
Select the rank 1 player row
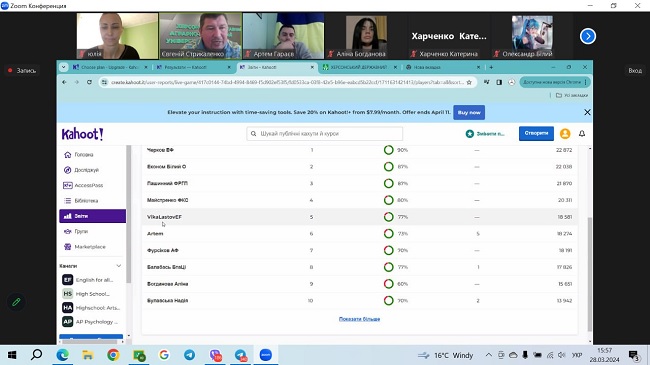click(x=359, y=150)
